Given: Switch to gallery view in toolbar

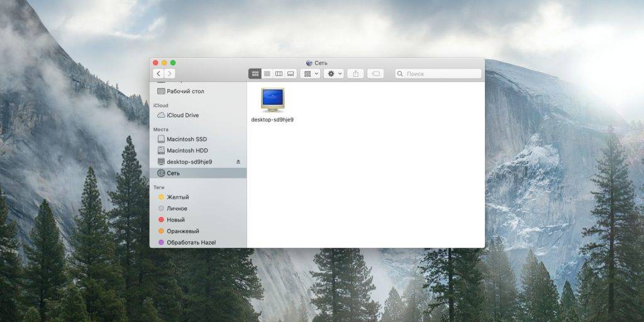Looking at the screenshot, I should click(291, 74).
